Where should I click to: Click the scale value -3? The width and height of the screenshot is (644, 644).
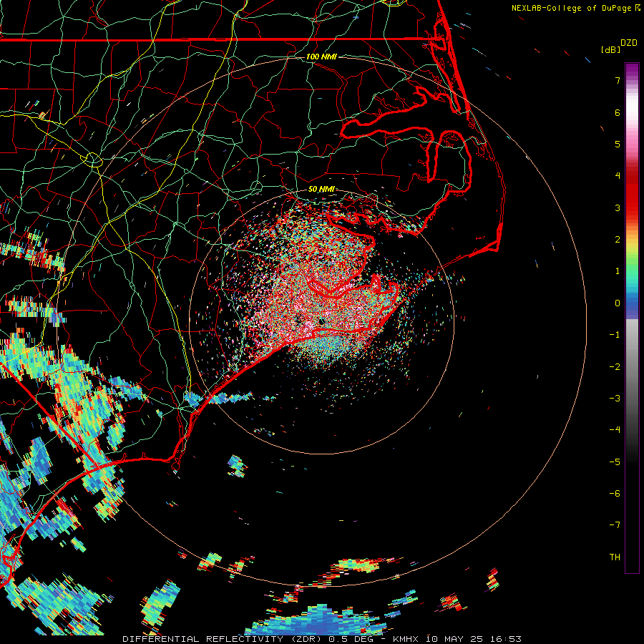(615, 399)
